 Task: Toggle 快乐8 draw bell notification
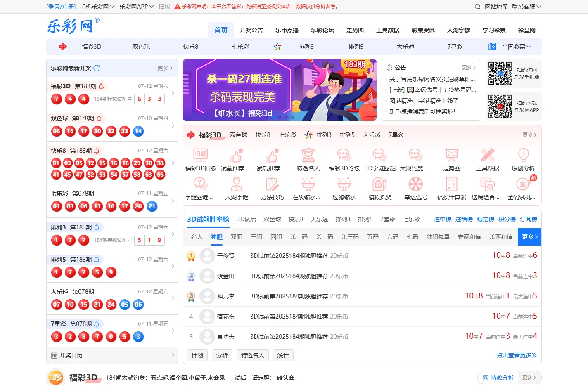click(97, 151)
